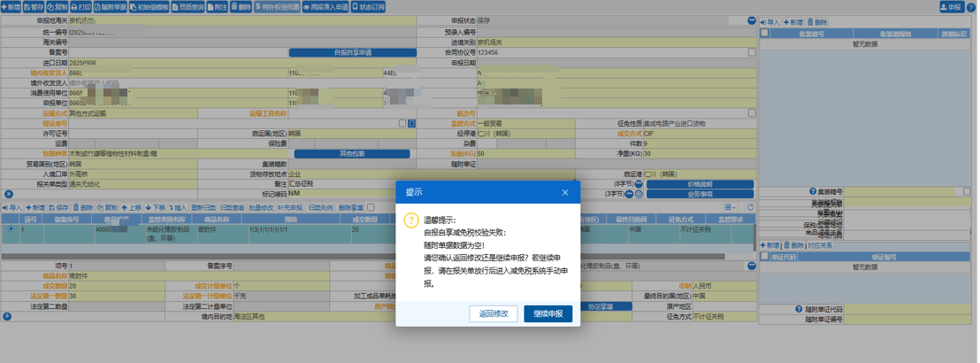Click the refresh icon above goods table

751,208
